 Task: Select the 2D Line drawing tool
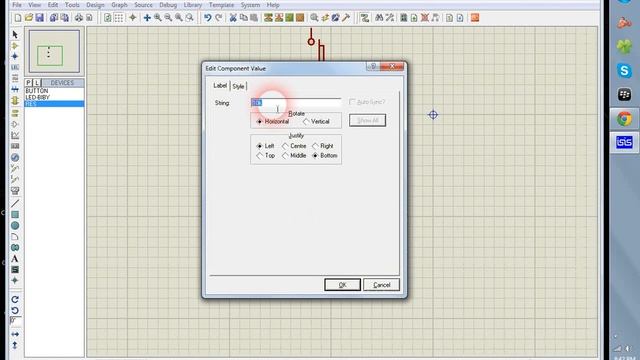[15, 203]
